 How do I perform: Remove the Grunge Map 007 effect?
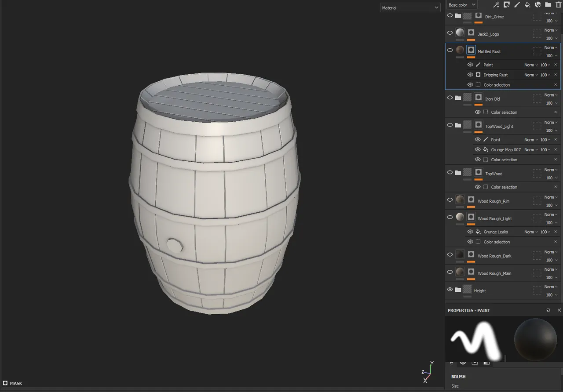[x=556, y=149]
